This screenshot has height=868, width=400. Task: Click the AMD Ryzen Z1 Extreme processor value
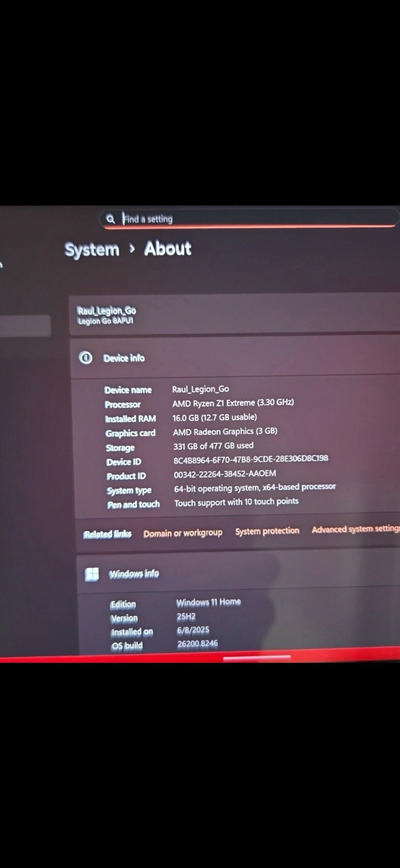(x=233, y=403)
